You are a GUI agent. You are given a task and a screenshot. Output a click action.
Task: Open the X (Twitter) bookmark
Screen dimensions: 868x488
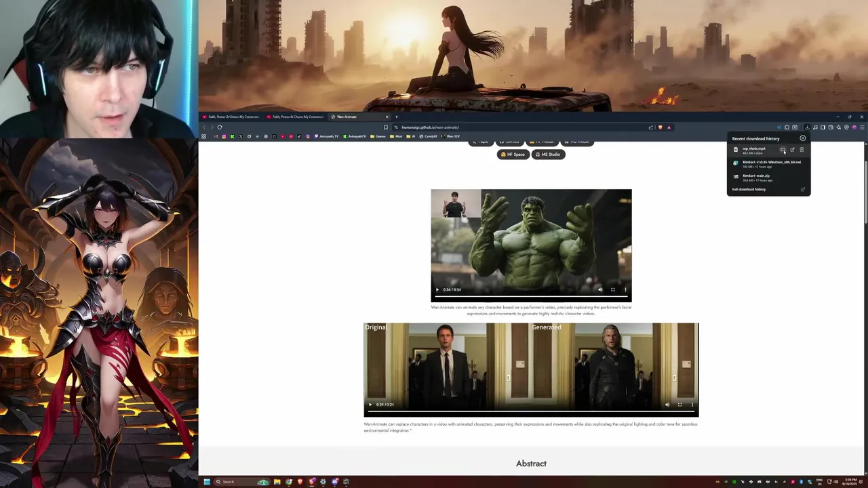(x=241, y=136)
